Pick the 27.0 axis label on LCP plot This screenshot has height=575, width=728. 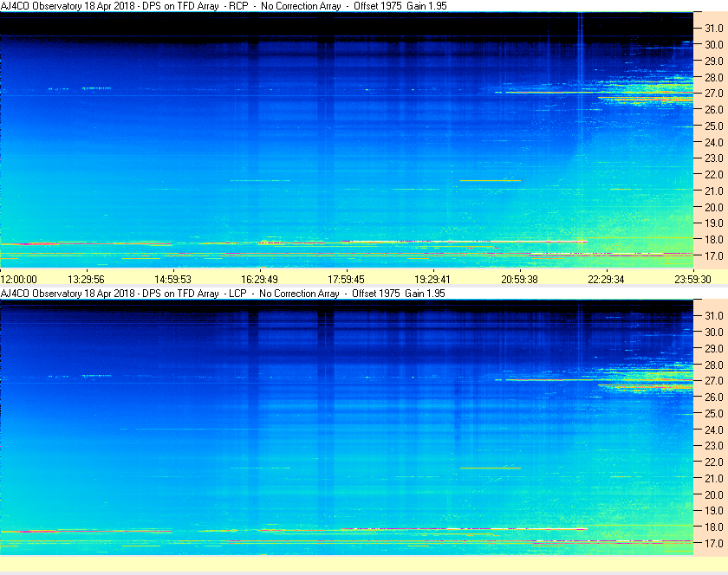pyautogui.click(x=714, y=381)
